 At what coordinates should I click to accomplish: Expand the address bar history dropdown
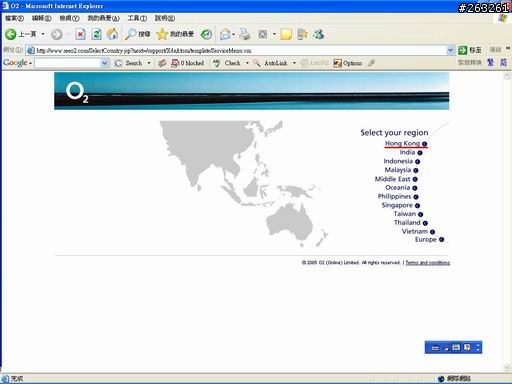(x=450, y=50)
